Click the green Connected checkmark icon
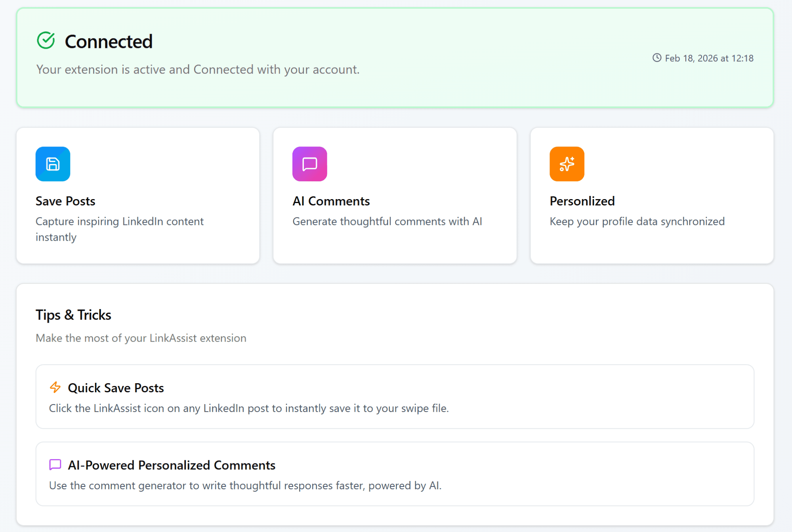Image resolution: width=792 pixels, height=532 pixels. click(x=46, y=40)
